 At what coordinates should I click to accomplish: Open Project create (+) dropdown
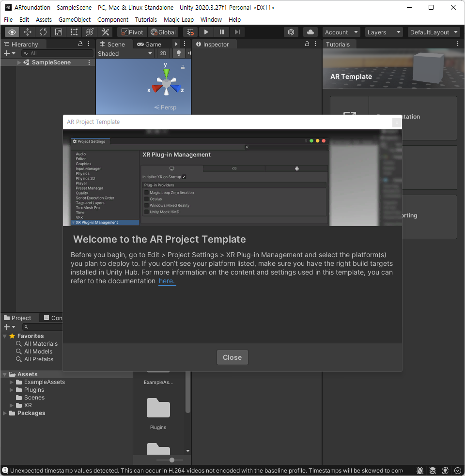tap(9, 327)
